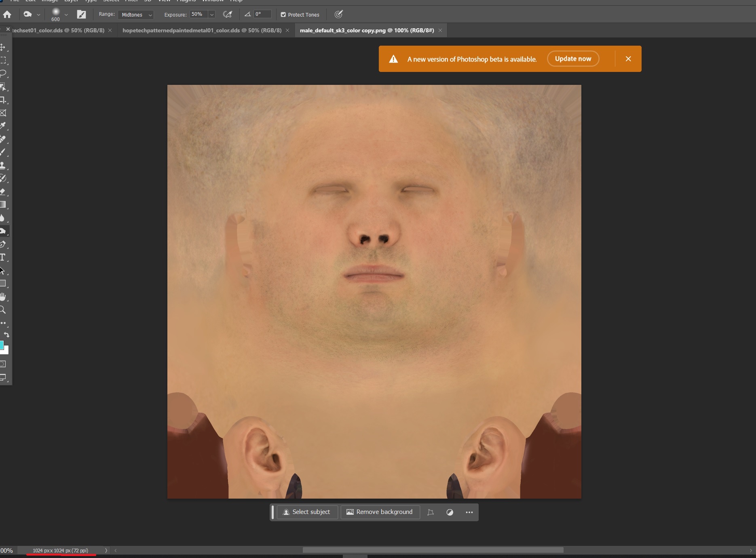Click the Update now button
The height and width of the screenshot is (558, 756).
click(573, 59)
